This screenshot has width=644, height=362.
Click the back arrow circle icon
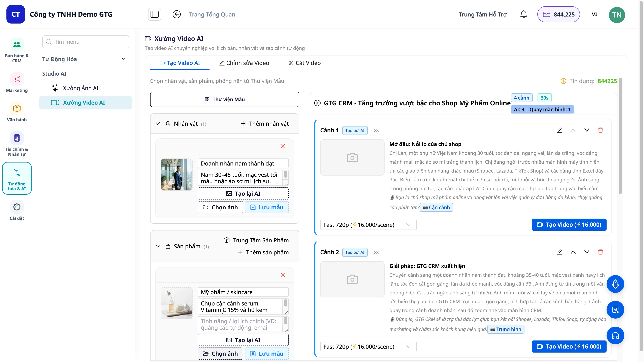pyautogui.click(x=176, y=14)
